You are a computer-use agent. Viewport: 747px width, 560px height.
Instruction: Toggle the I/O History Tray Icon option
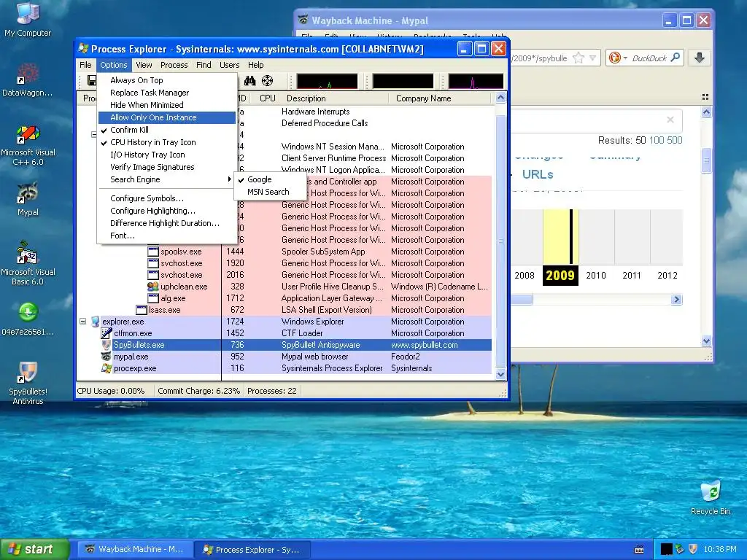(167, 155)
